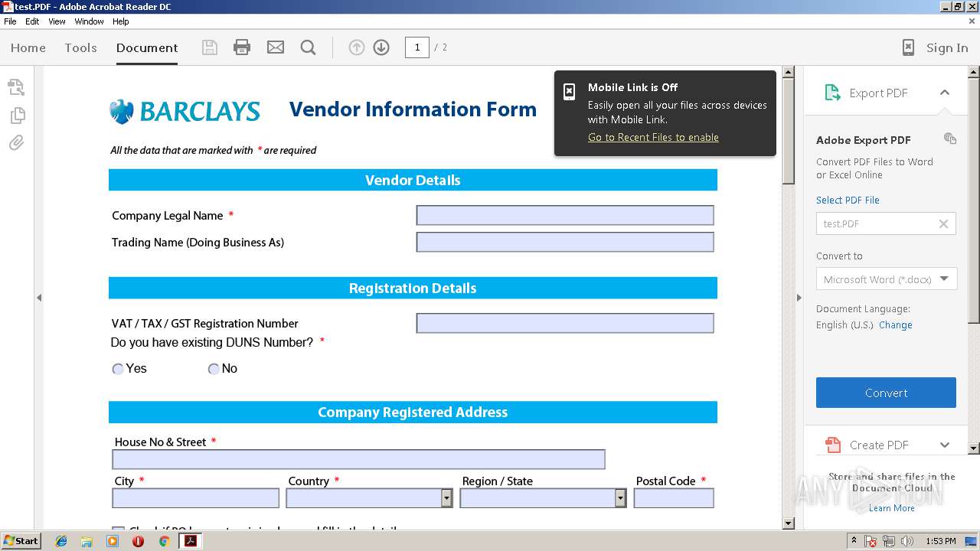Open the Region / State dropdown
The image size is (980, 551).
620,498
